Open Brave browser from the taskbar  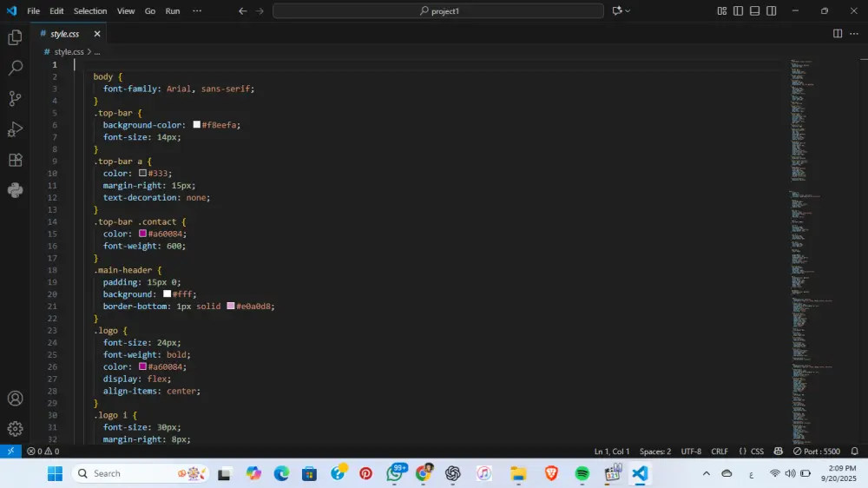tap(551, 473)
